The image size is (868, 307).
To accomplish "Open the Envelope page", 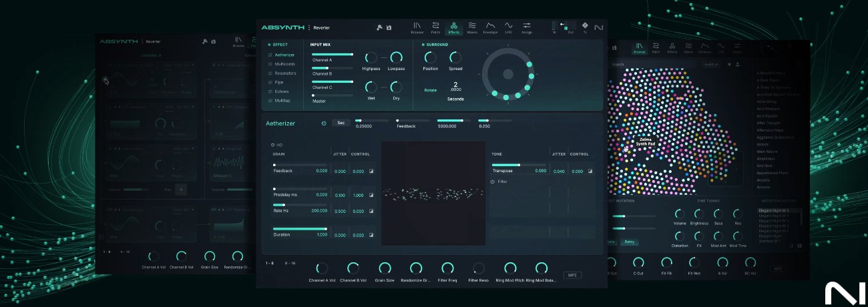I will click(x=490, y=27).
